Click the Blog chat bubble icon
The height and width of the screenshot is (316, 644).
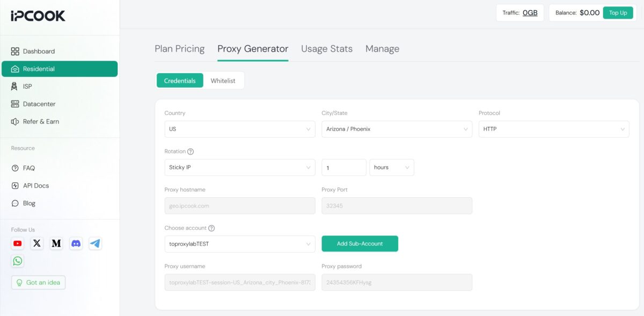[x=15, y=203]
